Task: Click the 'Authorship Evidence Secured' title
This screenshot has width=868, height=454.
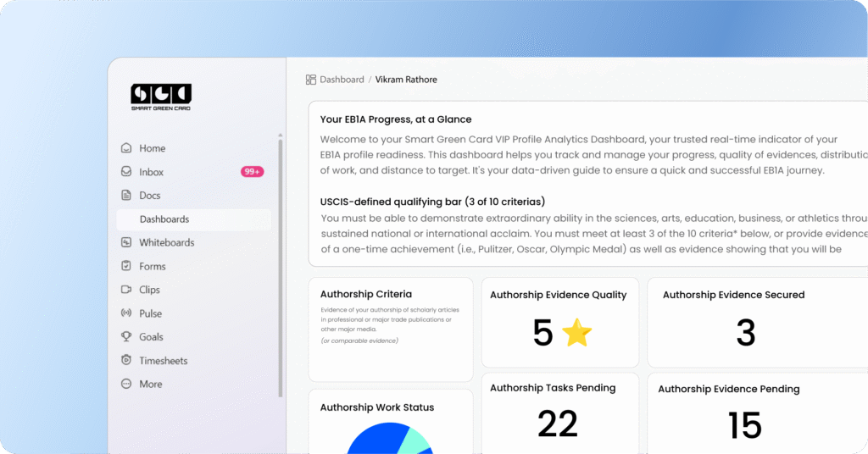Action: coord(733,295)
